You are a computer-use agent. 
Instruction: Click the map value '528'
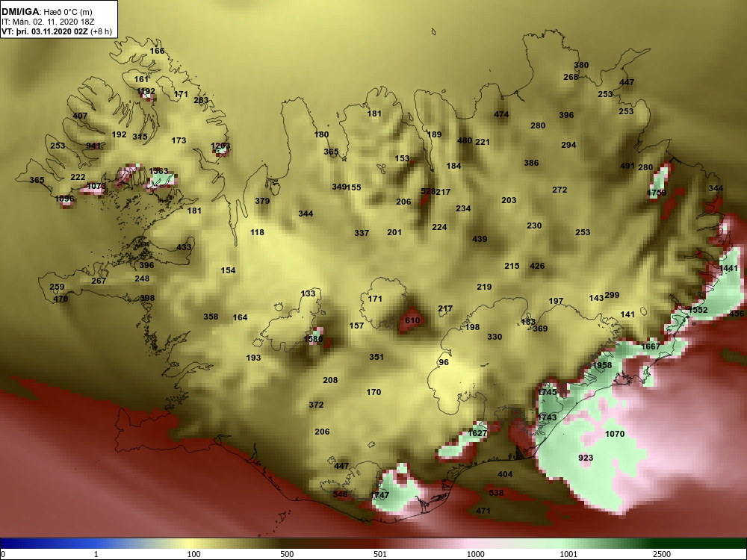428,191
